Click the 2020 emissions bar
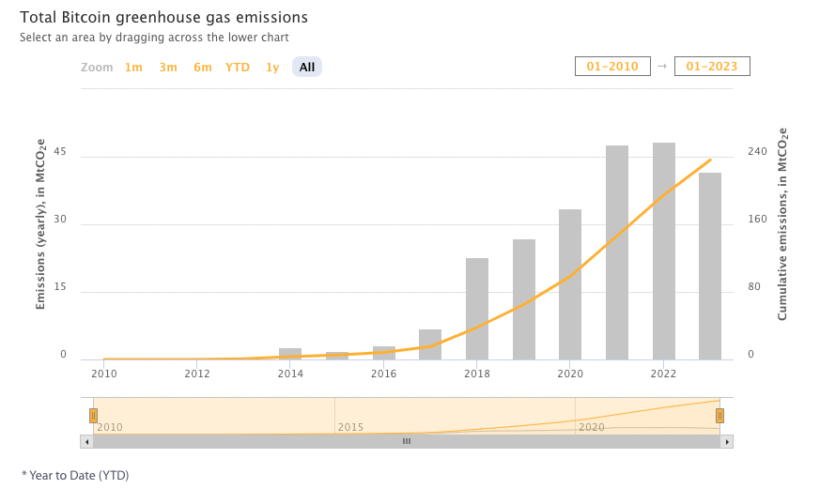The image size is (820, 504). coord(570,284)
